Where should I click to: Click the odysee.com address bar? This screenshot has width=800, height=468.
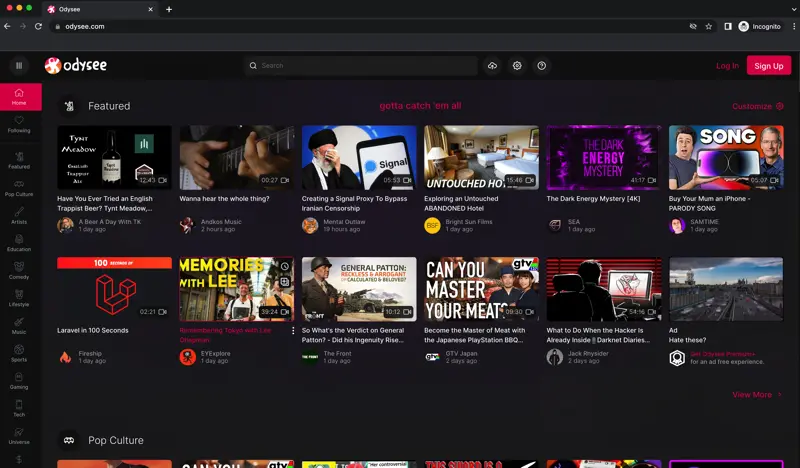point(367,27)
